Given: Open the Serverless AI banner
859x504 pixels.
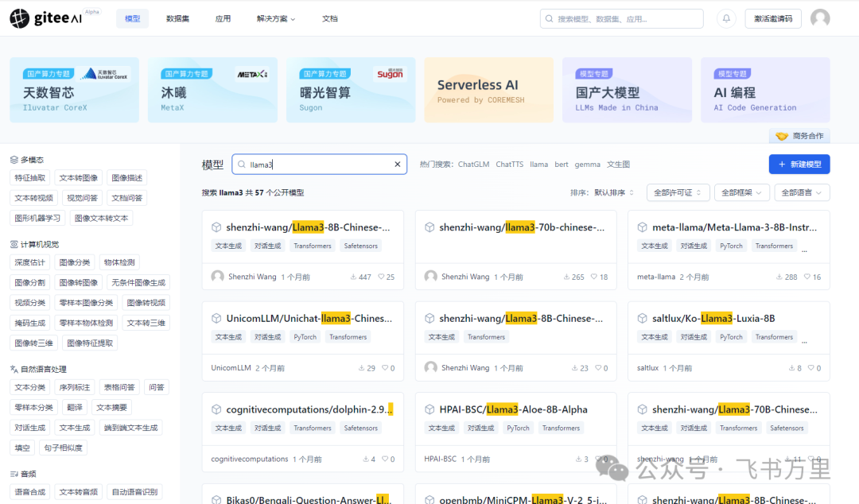Looking at the screenshot, I should pyautogui.click(x=488, y=90).
